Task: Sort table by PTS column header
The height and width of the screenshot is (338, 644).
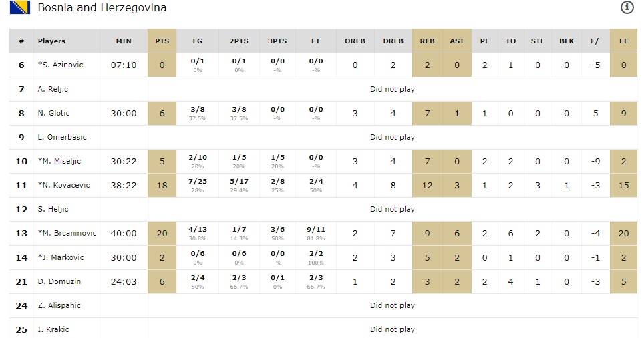Action: tap(162, 41)
